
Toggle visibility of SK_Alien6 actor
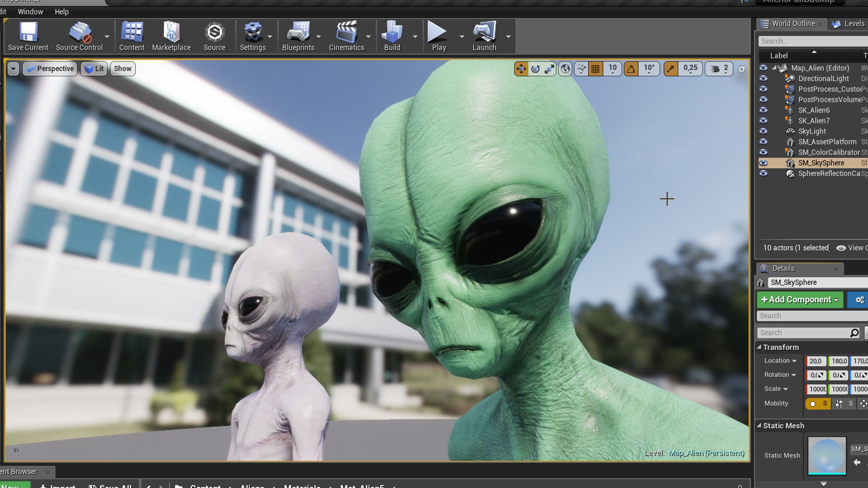click(764, 110)
